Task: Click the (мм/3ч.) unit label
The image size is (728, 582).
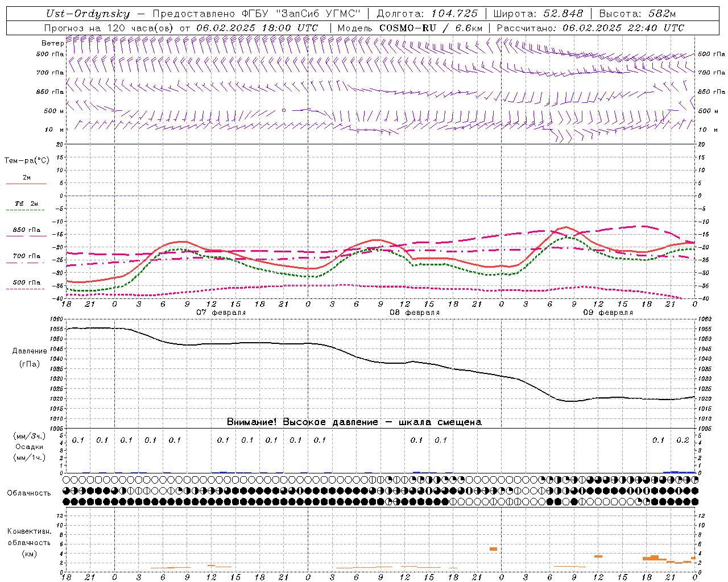Action: coord(30,436)
